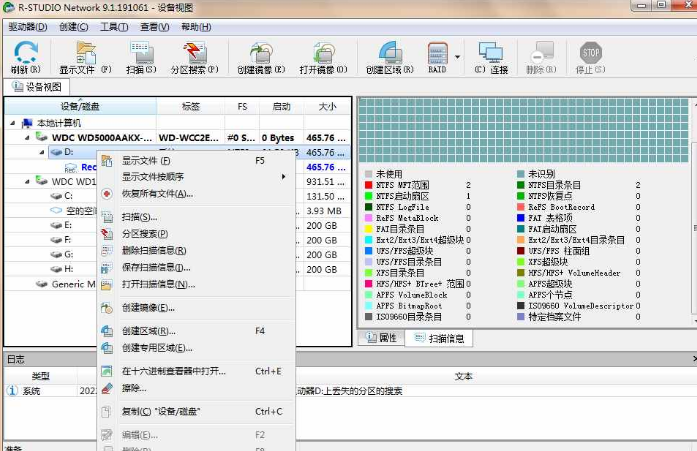Screen dimensions: 697x451
Task: Click the STOP (停止) toolbar icon
Action: 590,57
